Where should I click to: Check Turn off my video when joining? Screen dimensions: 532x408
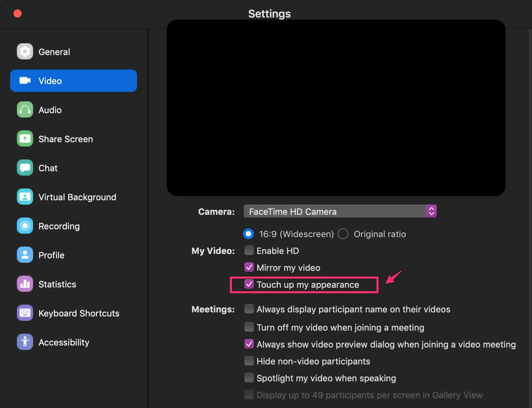(x=249, y=327)
